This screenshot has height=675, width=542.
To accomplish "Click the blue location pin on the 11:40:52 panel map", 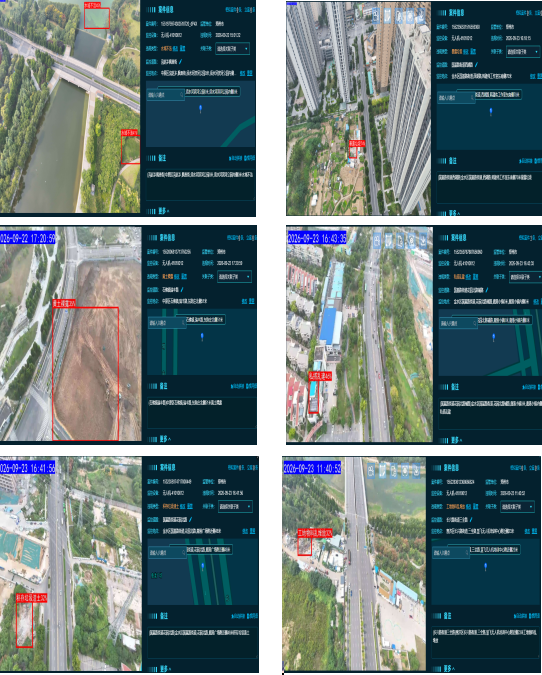I will pyautogui.click(x=485, y=567).
